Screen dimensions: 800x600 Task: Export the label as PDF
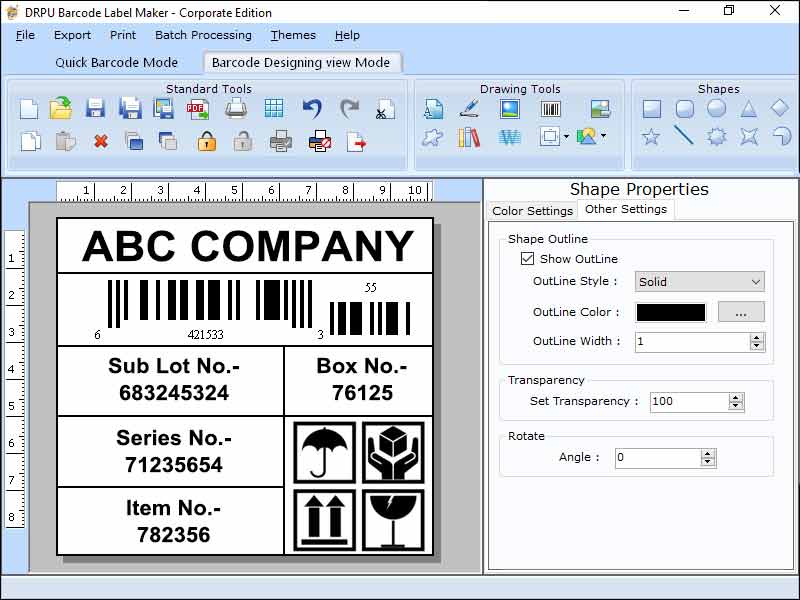[199, 110]
